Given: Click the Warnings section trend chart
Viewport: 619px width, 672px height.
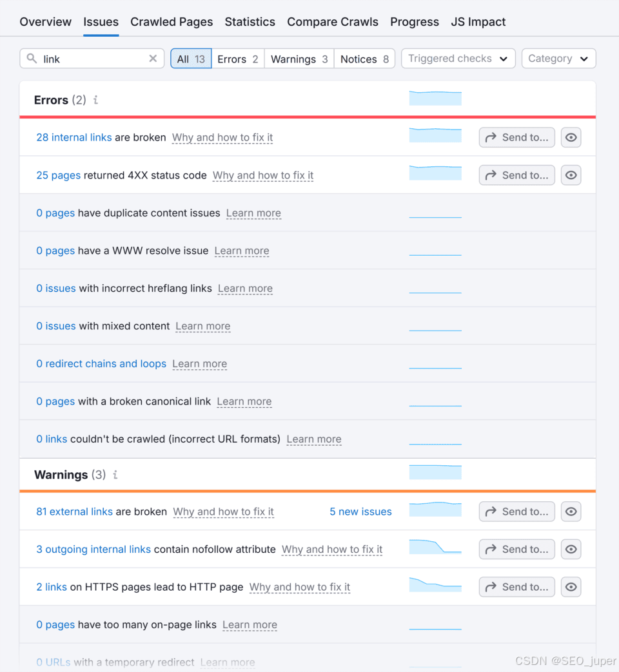Looking at the screenshot, I should tap(435, 472).
